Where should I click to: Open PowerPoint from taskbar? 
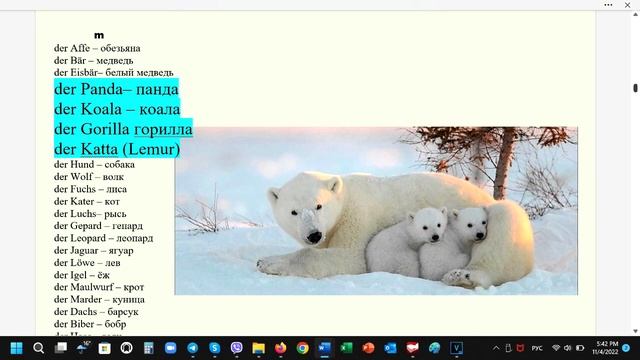(x=369, y=348)
